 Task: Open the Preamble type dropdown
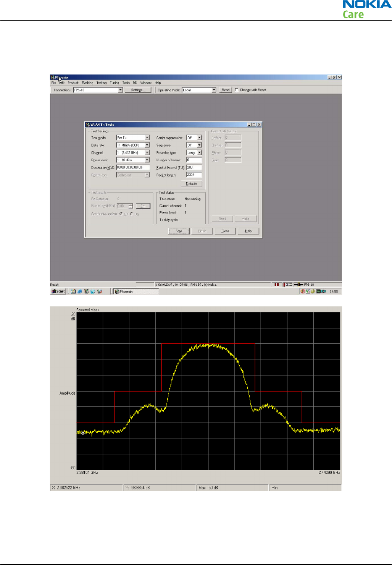pos(199,153)
